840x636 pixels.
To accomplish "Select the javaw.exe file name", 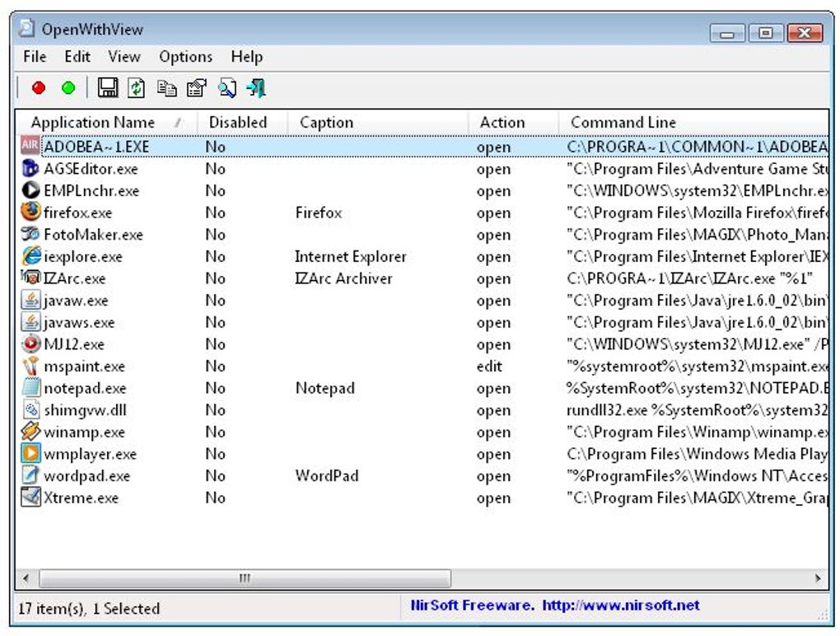I will 76,301.
